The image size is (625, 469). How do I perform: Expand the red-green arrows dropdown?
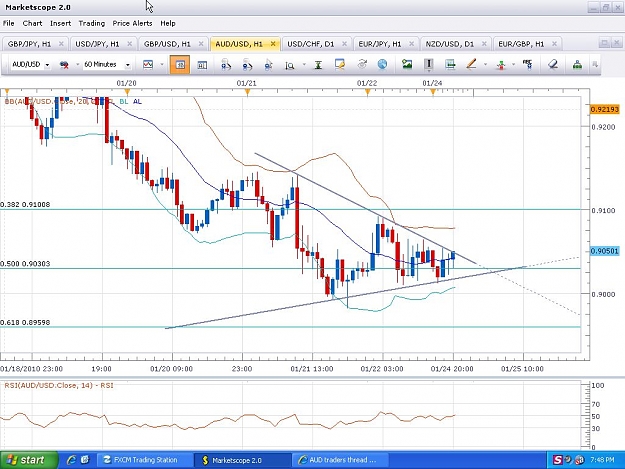tap(514, 65)
